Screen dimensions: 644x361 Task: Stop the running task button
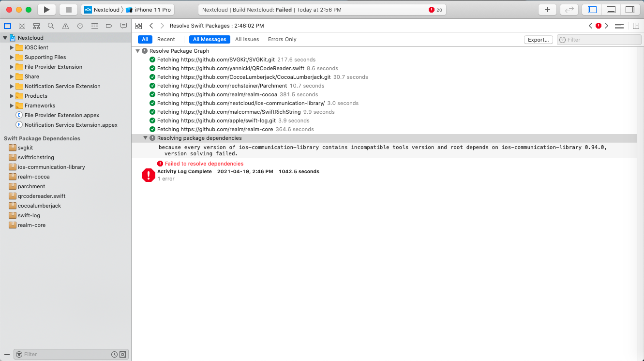[x=68, y=10]
